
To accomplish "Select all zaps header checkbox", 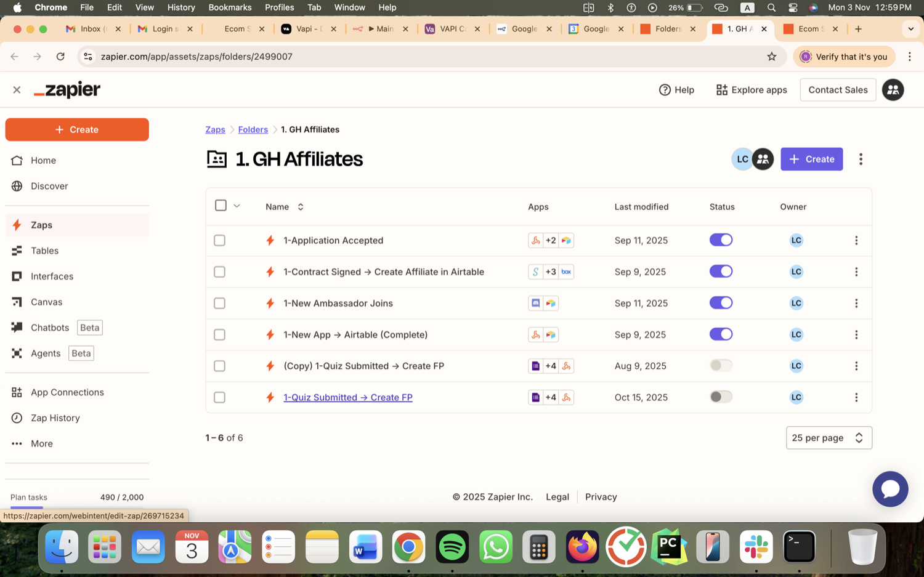I will (x=221, y=206).
